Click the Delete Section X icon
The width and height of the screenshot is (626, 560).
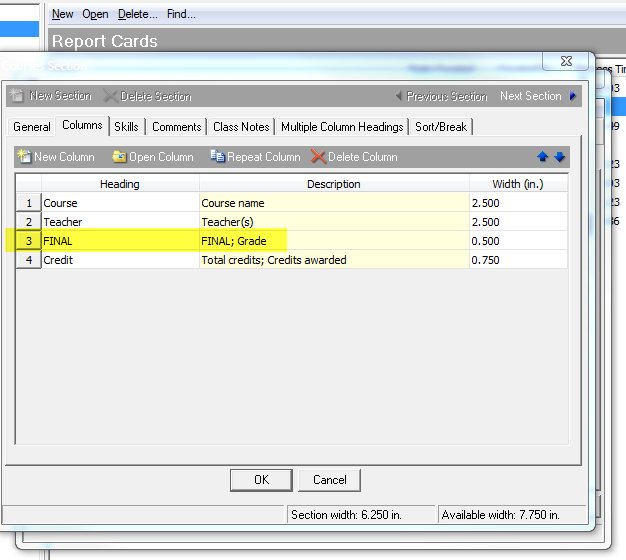(x=110, y=96)
